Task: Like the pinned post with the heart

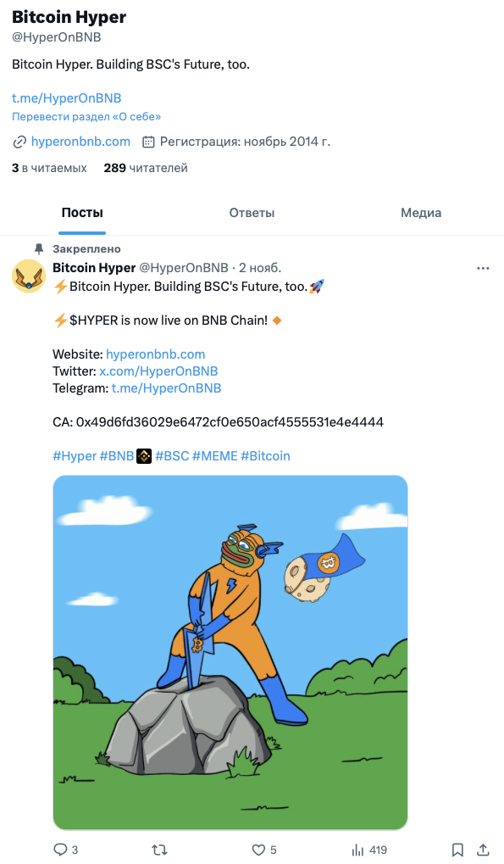Action: pyautogui.click(x=258, y=850)
